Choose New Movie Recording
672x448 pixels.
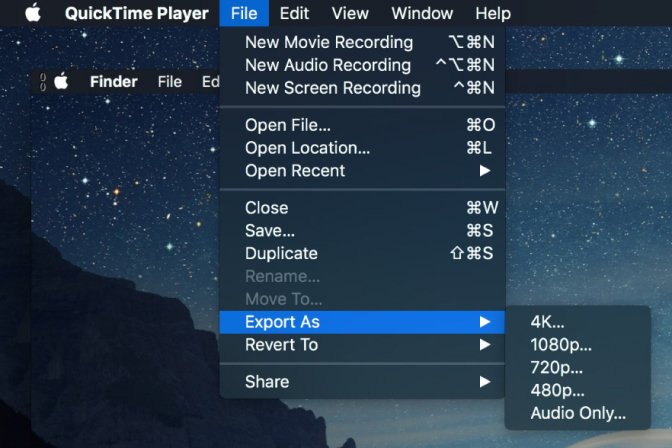pyautogui.click(x=363, y=42)
